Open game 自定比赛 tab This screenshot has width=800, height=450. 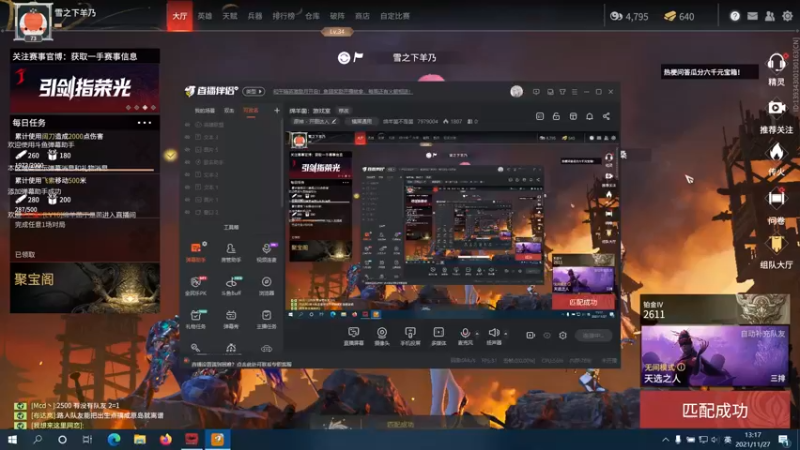click(395, 16)
